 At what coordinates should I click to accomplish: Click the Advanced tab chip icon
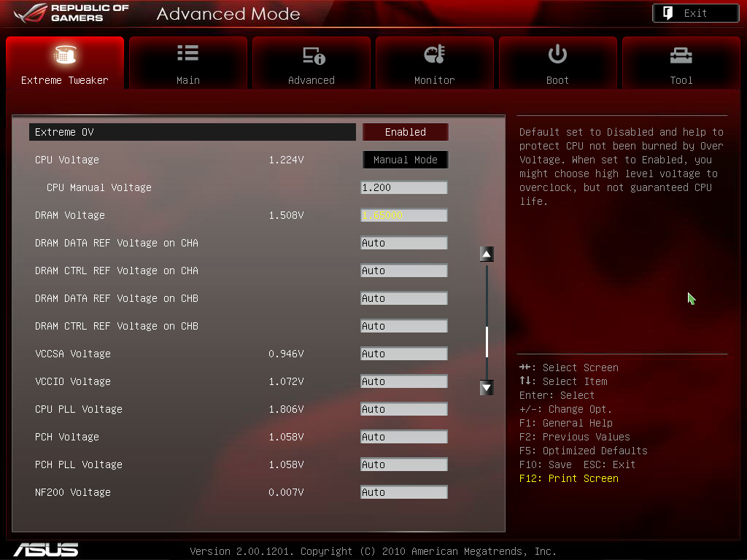pos(311,55)
